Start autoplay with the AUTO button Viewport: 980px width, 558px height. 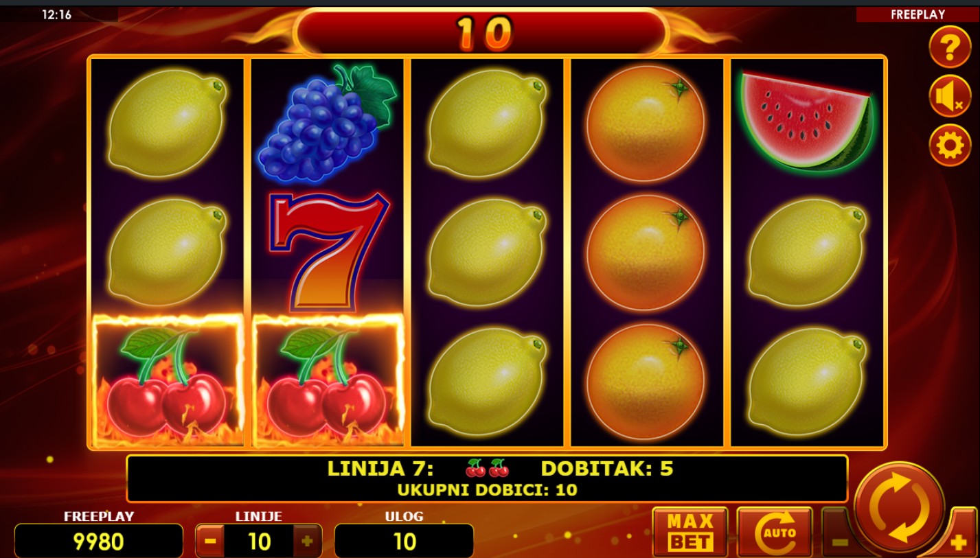775,532
